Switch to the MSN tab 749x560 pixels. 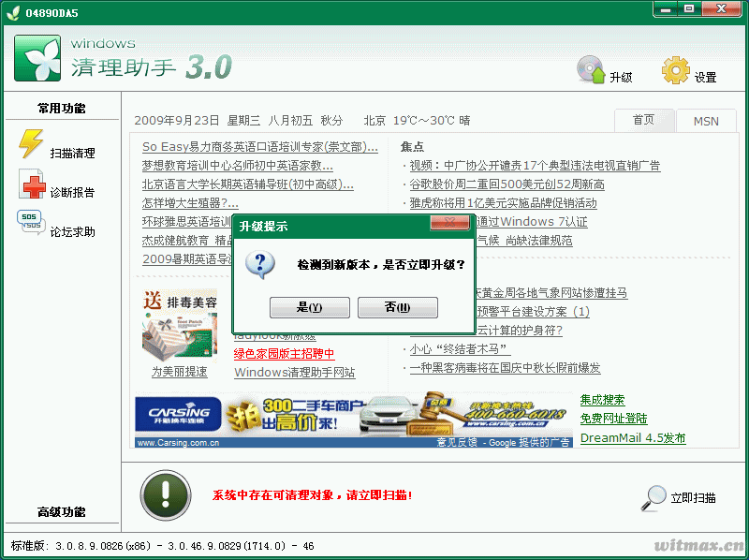pos(706,122)
